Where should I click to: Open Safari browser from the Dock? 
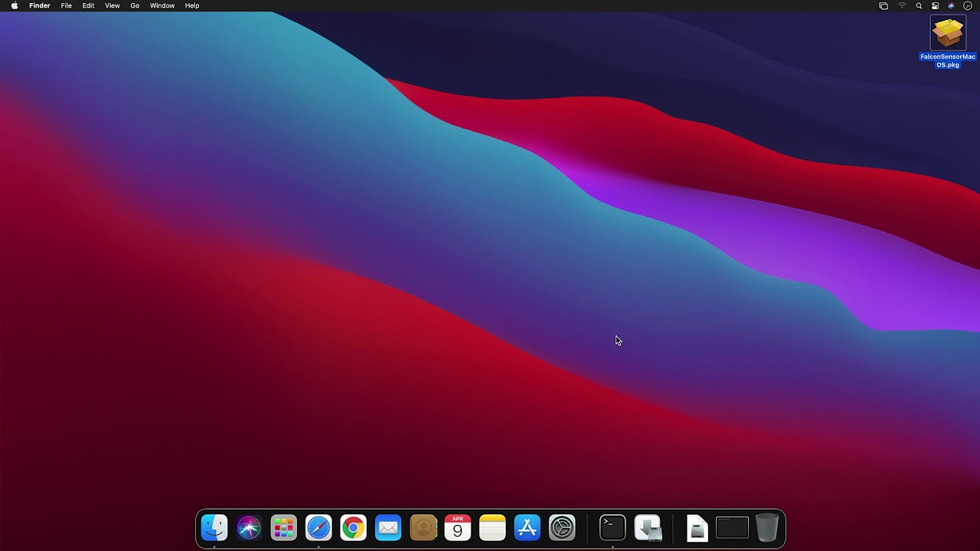click(318, 528)
